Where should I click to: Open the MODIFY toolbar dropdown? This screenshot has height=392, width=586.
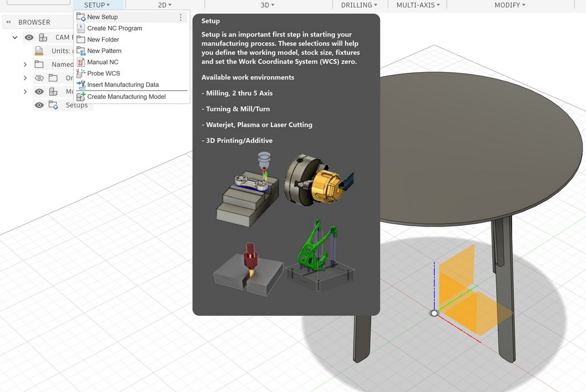510,5
